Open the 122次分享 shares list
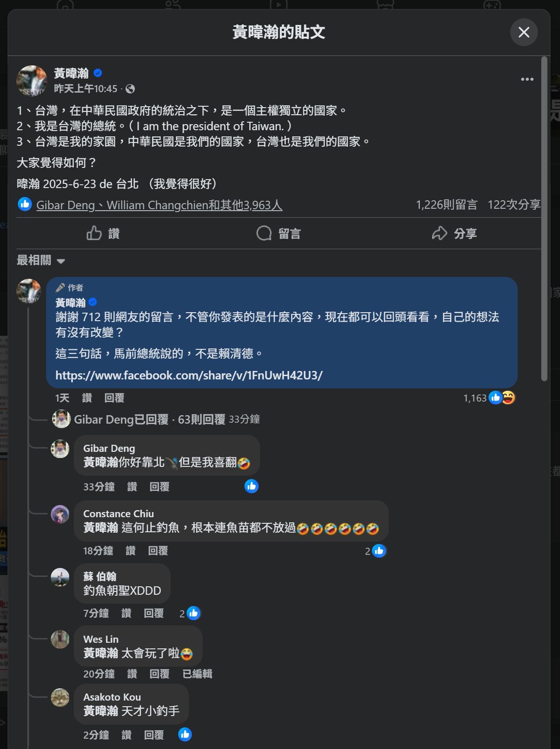The image size is (560, 749). coord(514,205)
